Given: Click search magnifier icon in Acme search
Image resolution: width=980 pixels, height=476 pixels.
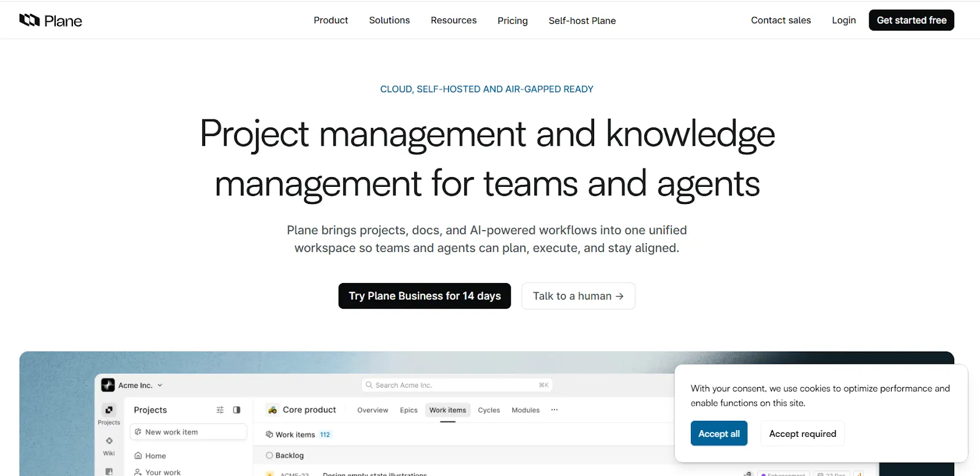Looking at the screenshot, I should point(369,385).
